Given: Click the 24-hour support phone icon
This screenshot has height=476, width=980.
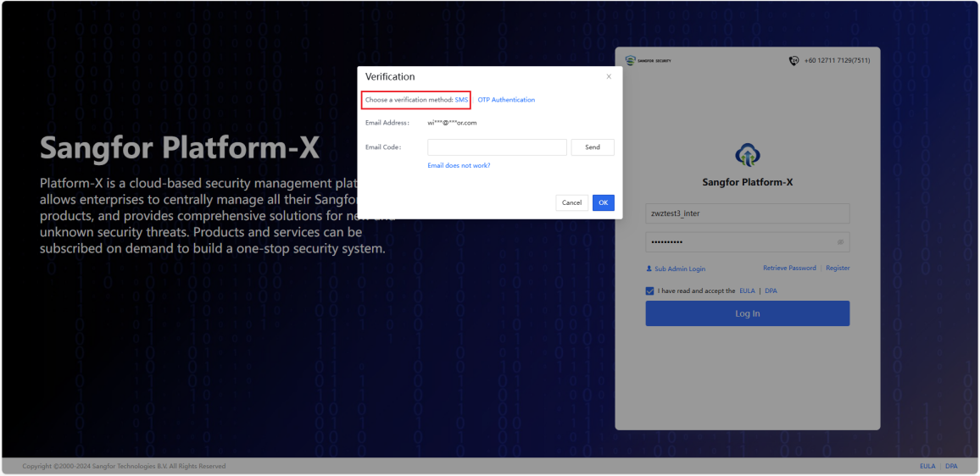Looking at the screenshot, I should click(793, 61).
